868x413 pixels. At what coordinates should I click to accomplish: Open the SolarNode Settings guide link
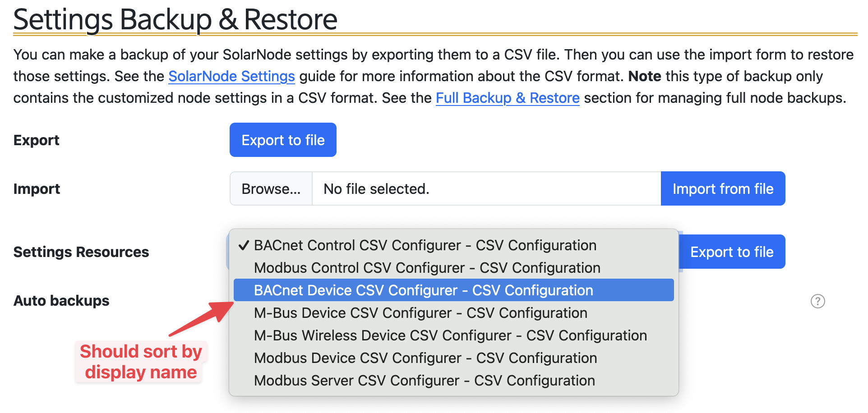click(231, 76)
